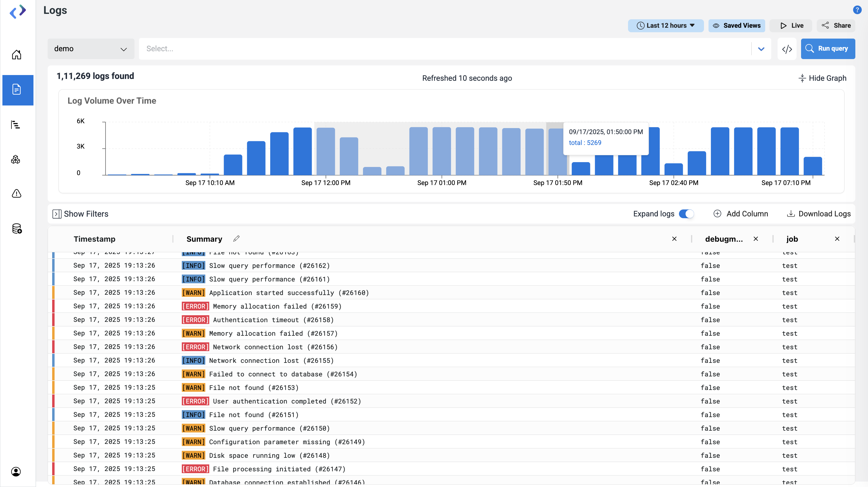Edit the Summary column with the pencil icon

click(236, 238)
